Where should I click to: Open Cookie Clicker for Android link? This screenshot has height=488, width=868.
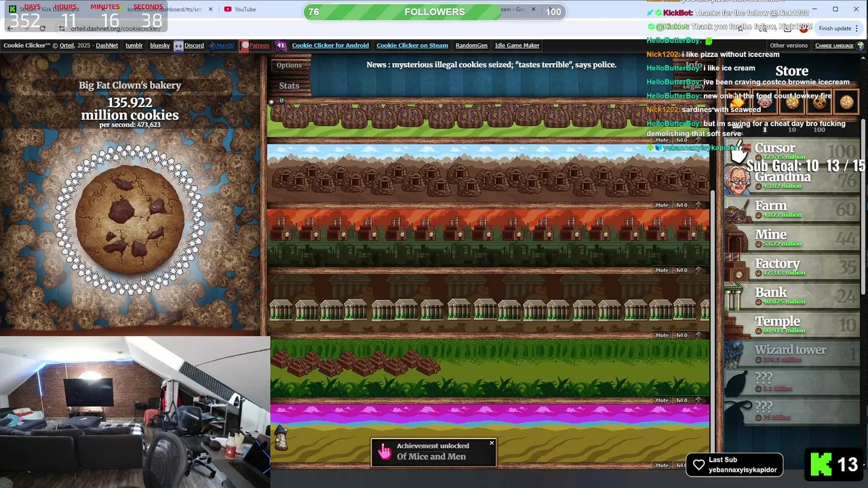[x=330, y=45]
